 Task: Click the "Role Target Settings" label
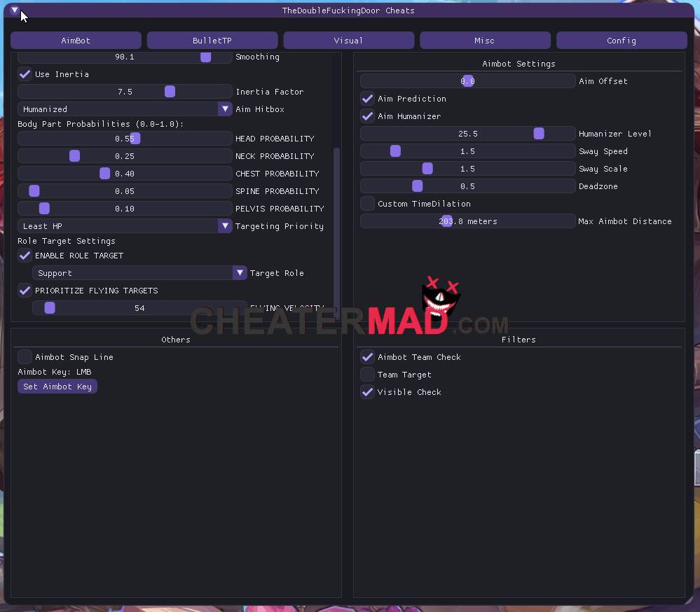click(67, 240)
